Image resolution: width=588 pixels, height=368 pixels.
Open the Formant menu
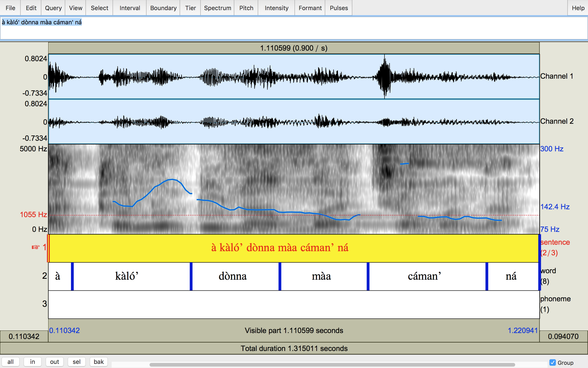(x=310, y=8)
